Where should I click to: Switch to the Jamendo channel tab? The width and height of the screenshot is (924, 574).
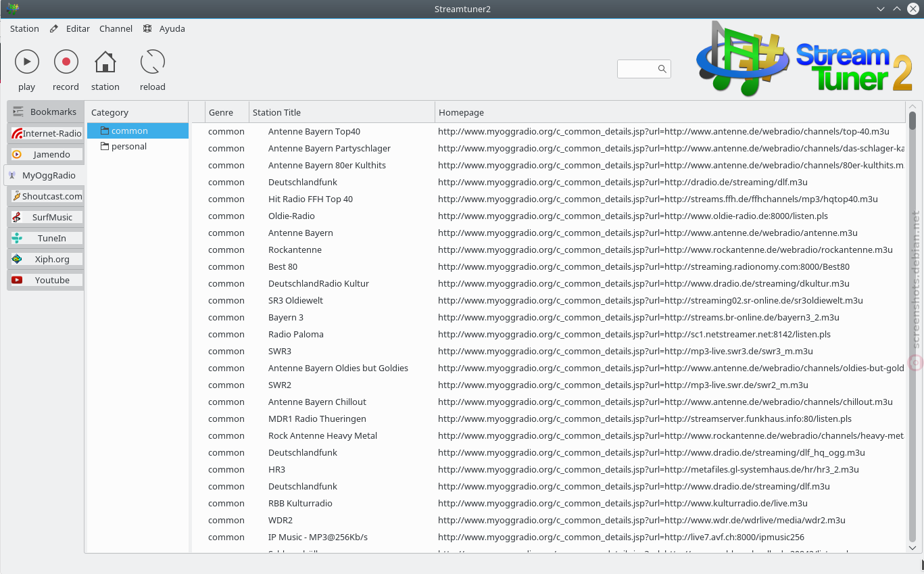click(x=47, y=154)
